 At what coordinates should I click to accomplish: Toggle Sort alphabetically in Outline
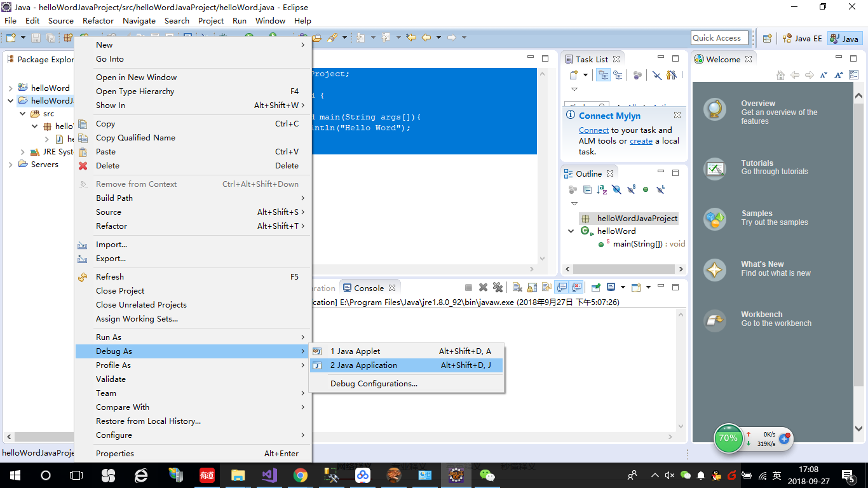(602, 189)
